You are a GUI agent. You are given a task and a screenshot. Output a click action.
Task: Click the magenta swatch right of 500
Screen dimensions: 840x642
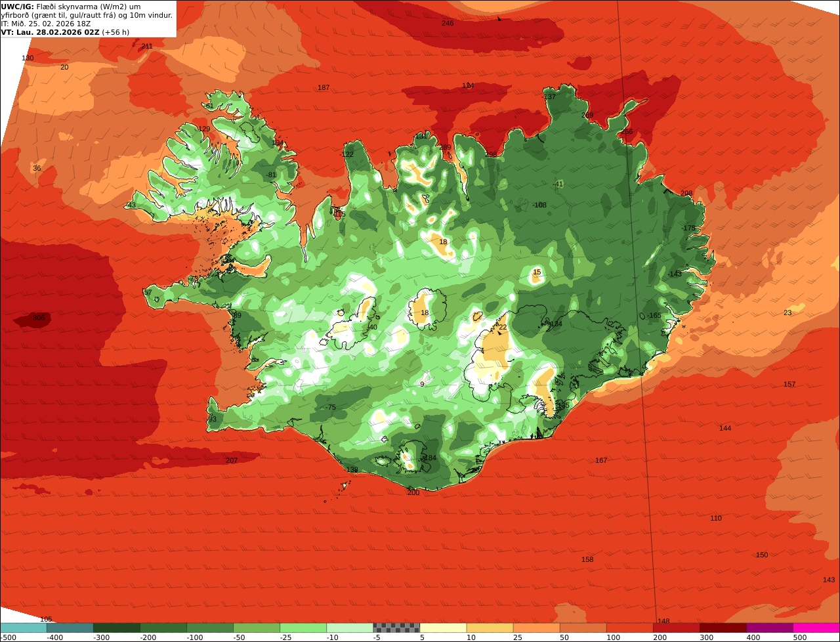click(x=816, y=628)
